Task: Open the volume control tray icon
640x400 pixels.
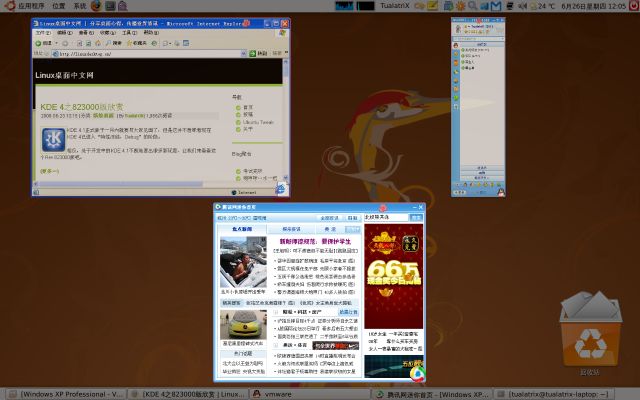Action: tap(523, 6)
